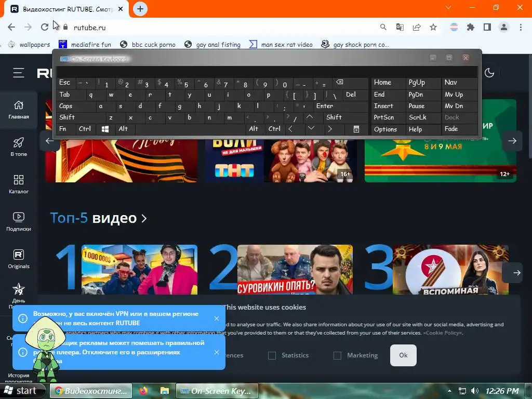Open Options on On-Screen Keyboard
Screen dimensions: 532x399
[x=388, y=129]
